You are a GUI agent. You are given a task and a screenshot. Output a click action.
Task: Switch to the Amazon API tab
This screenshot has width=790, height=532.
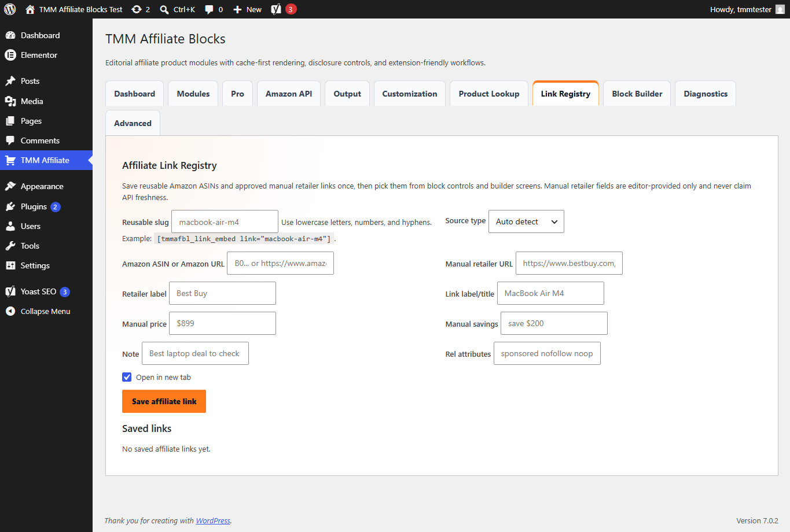coord(289,94)
